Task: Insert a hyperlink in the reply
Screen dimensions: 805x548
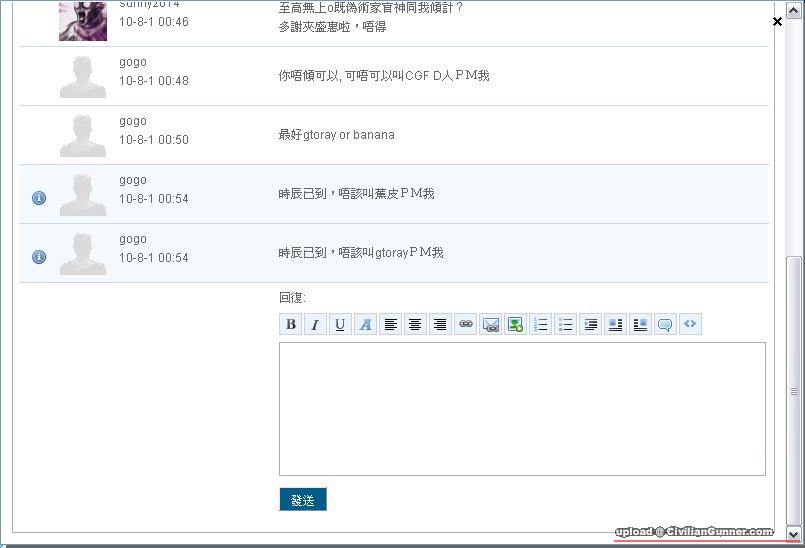Action: pyautogui.click(x=465, y=324)
